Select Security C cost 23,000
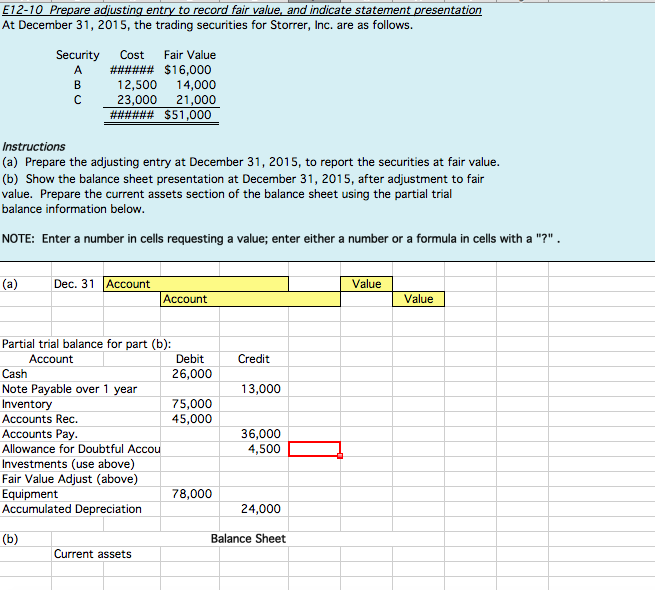 click(x=137, y=100)
